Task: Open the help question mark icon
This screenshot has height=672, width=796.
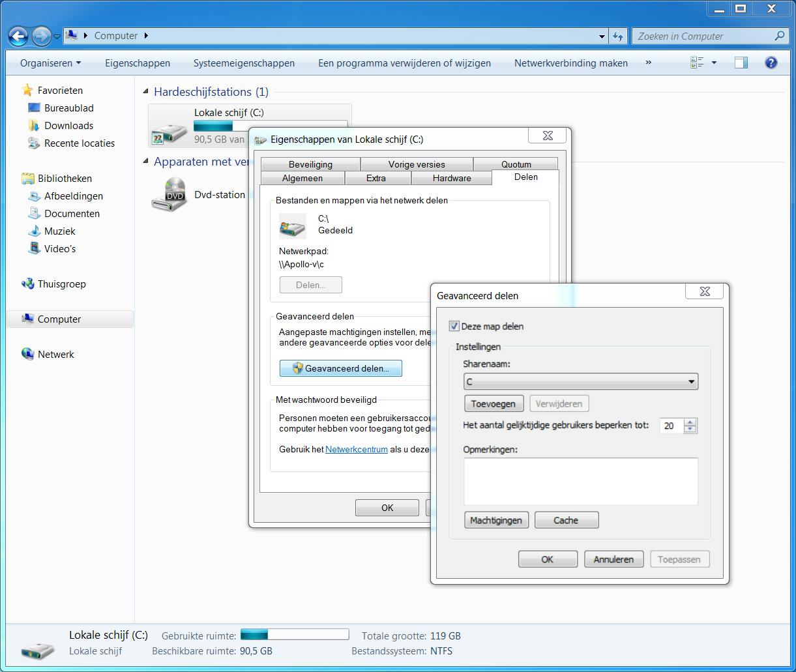Action: [x=771, y=63]
